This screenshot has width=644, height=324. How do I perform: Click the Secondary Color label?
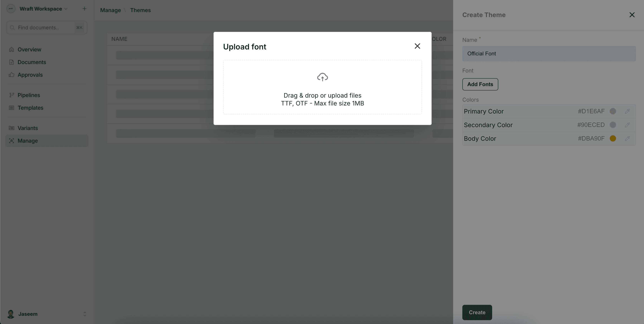tap(488, 125)
